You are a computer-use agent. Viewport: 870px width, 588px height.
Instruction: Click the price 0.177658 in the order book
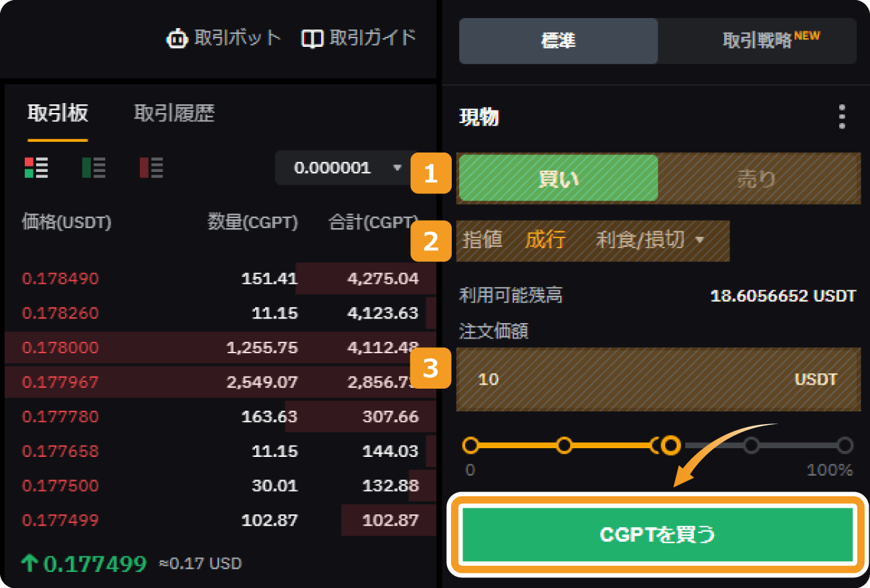[60, 452]
